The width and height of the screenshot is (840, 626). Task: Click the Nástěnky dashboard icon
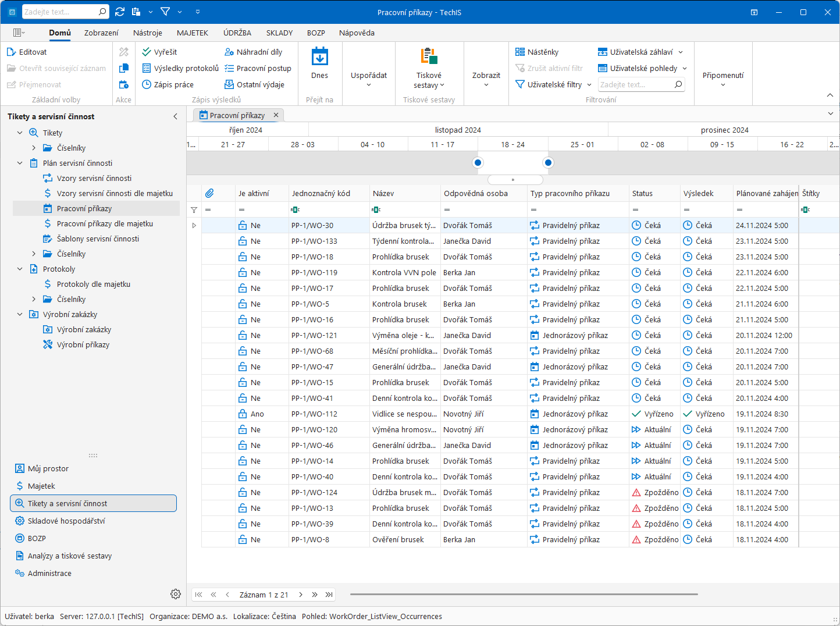coord(520,52)
